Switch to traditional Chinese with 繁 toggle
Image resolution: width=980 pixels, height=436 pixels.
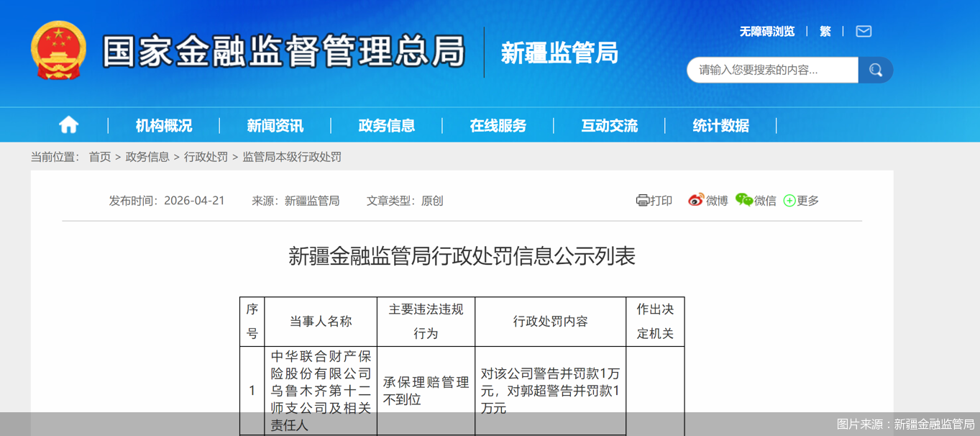point(824,31)
